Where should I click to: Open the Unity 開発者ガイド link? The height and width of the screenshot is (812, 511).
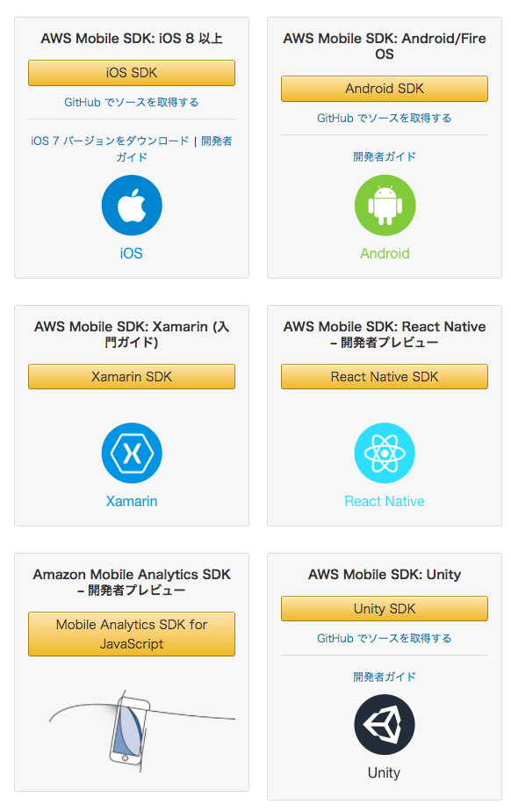tap(385, 677)
